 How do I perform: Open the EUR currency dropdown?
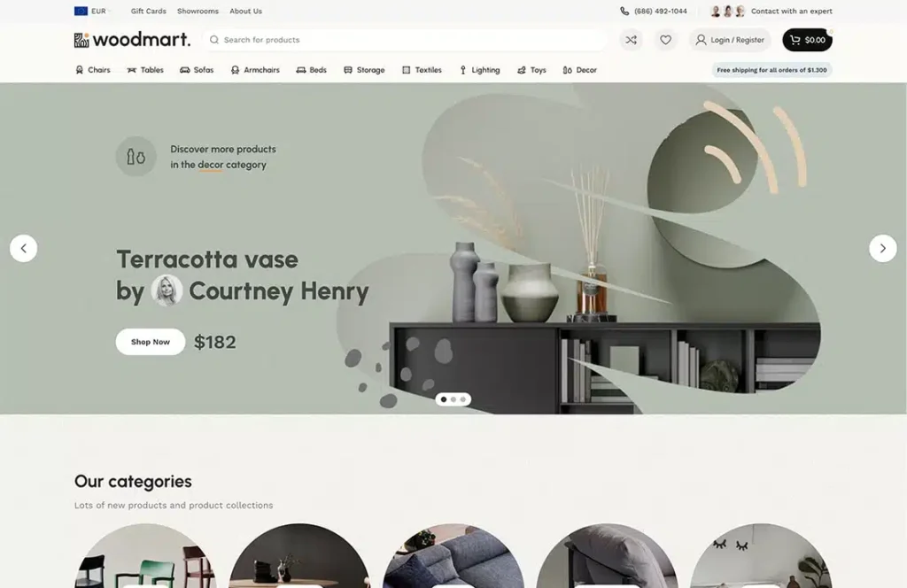tap(90, 12)
